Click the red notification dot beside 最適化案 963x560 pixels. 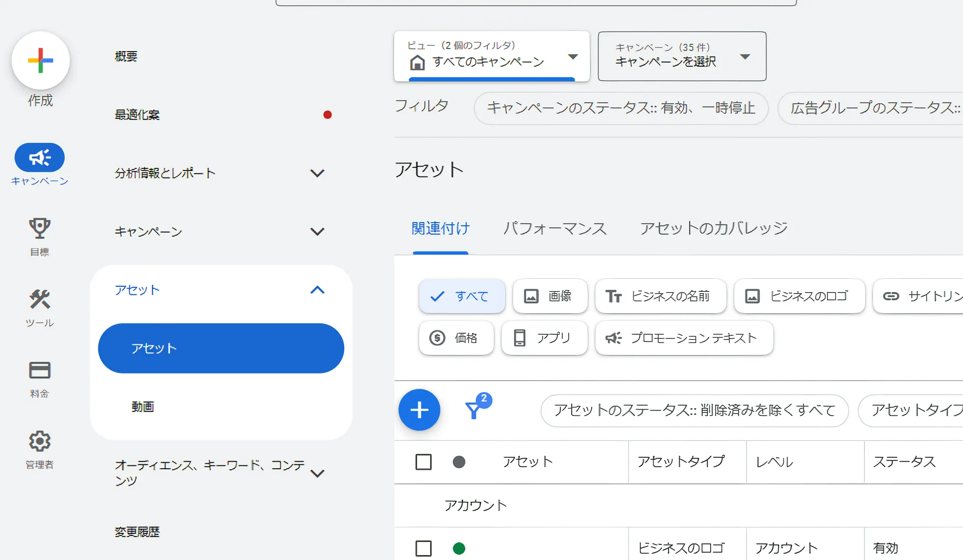328,115
